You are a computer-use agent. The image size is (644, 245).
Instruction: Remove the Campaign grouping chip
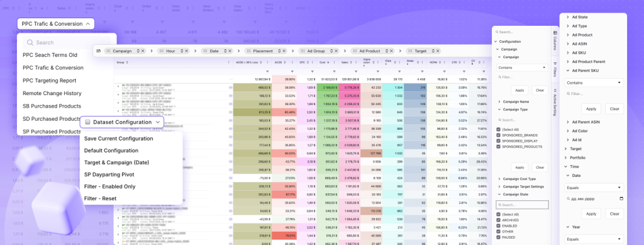[x=143, y=51]
